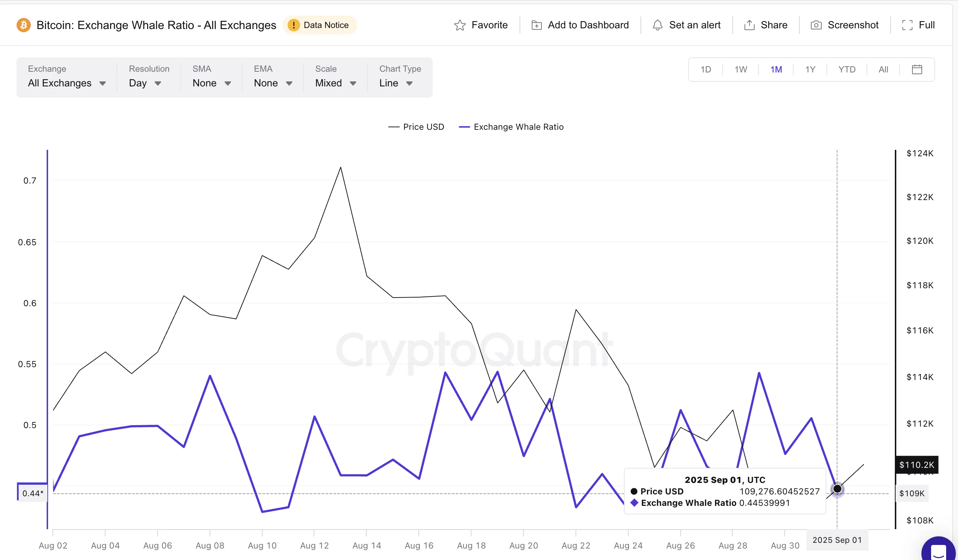This screenshot has height=560, width=958.
Task: Click the Sep 01 data point marker
Action: (837, 489)
